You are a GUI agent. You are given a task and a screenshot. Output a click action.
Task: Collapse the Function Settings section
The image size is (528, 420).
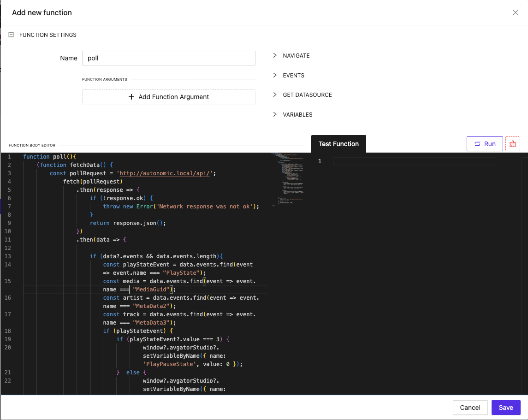click(x=11, y=35)
